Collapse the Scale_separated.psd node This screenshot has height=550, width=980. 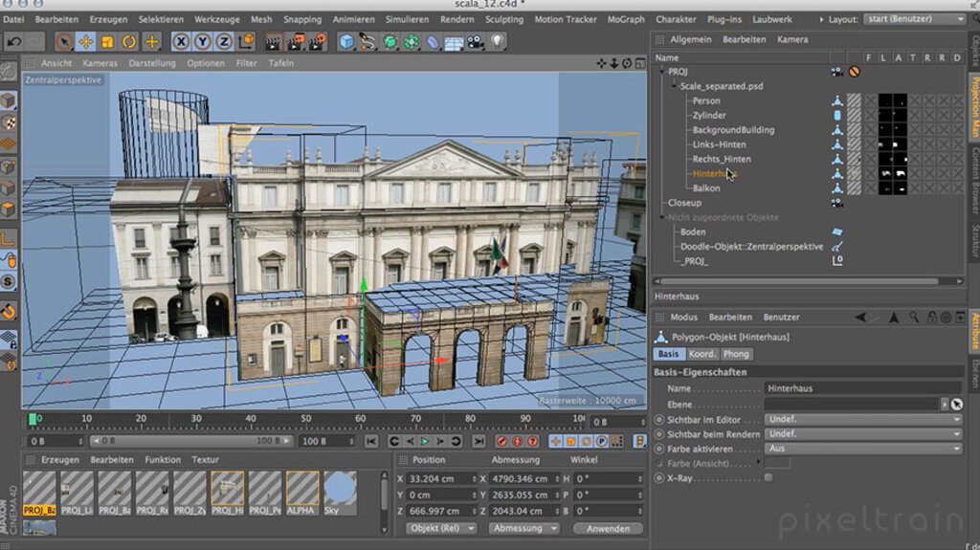click(675, 86)
